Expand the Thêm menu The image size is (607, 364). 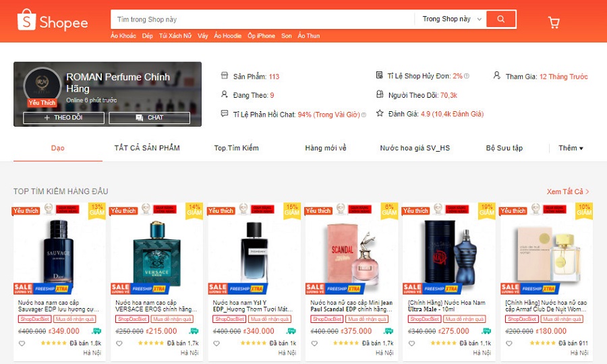[x=571, y=148]
